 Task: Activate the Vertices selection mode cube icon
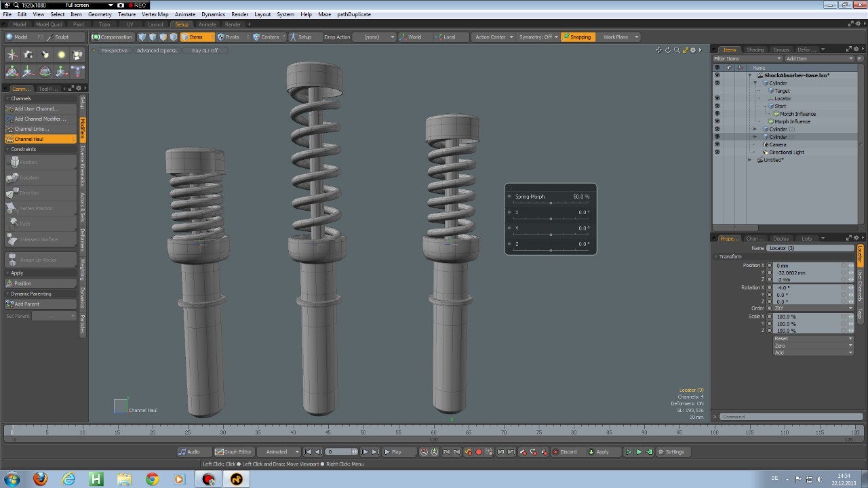pyautogui.click(x=142, y=37)
